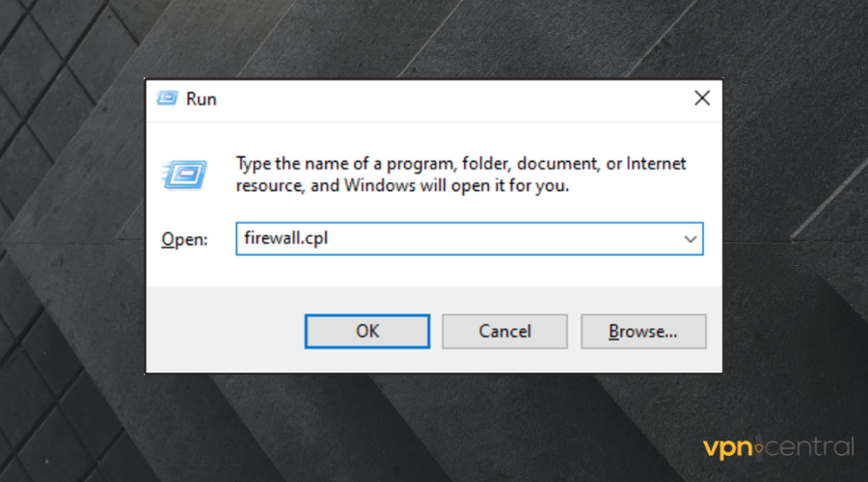Click the orange dot in vpncentral logo

point(759,448)
